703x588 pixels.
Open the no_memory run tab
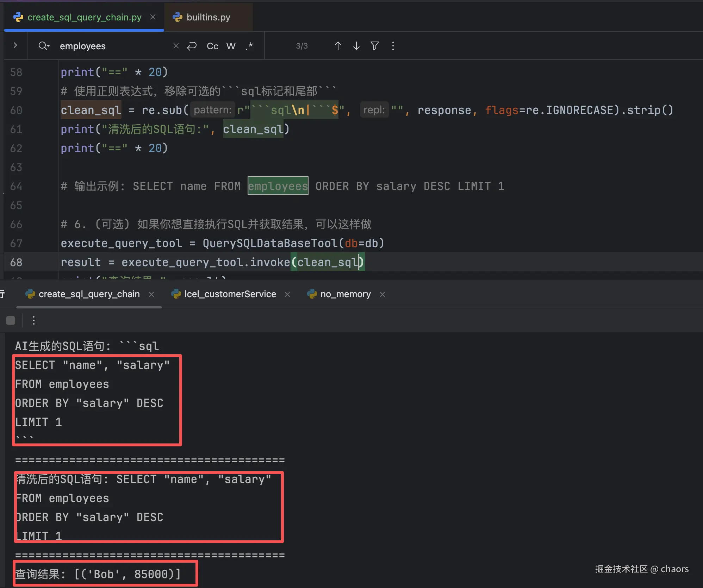(x=345, y=294)
